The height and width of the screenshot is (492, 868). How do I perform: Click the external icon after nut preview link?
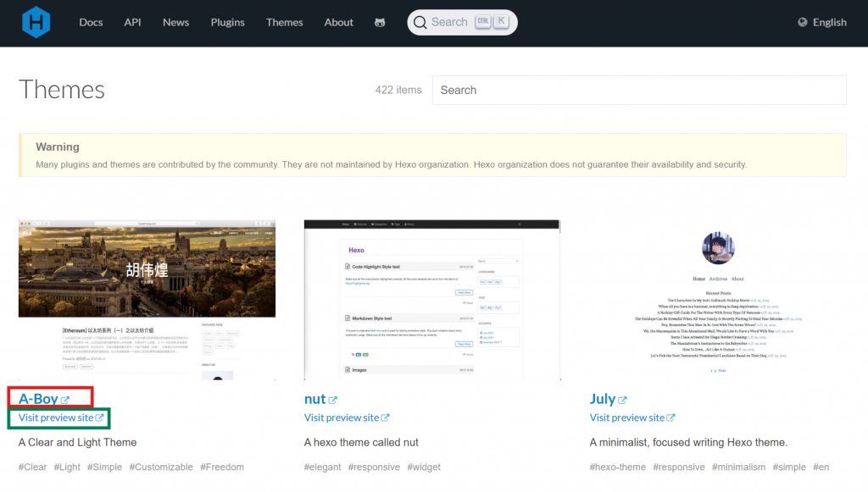386,418
